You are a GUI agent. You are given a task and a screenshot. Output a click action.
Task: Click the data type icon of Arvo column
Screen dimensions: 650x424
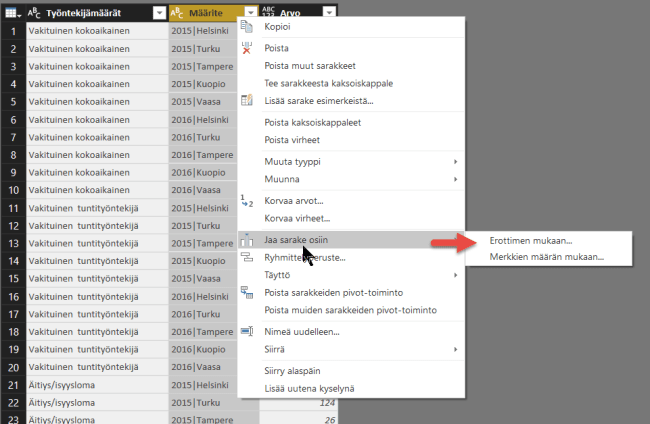[x=272, y=13]
